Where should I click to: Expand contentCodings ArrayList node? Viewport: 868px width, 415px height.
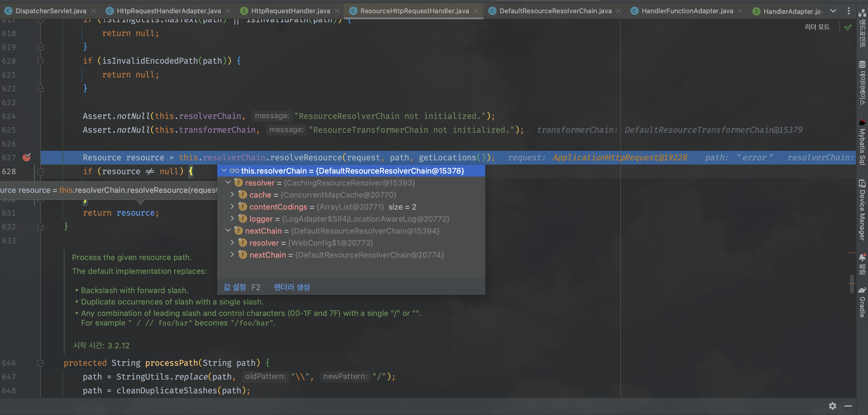(x=232, y=207)
